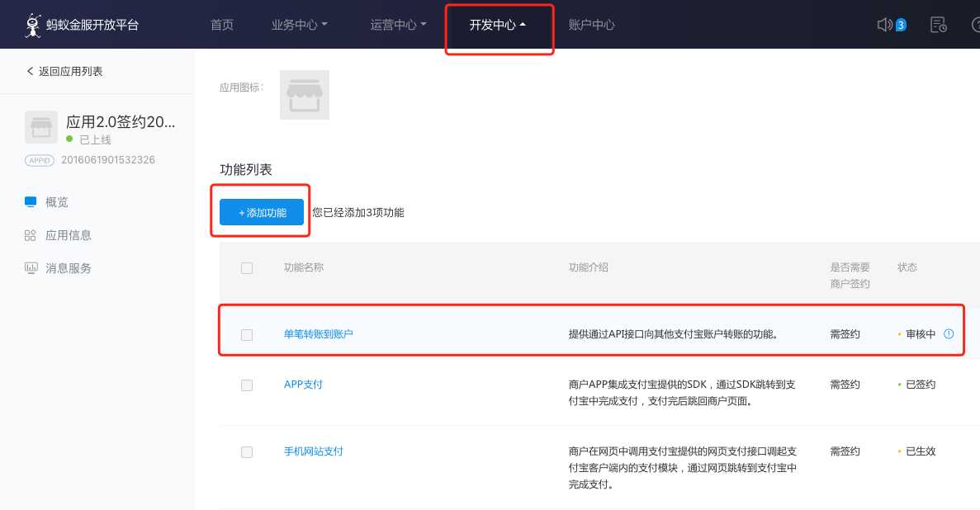Image resolution: width=980 pixels, height=510 pixels.
Task: Click the 功能名称 column header
Action: click(303, 267)
